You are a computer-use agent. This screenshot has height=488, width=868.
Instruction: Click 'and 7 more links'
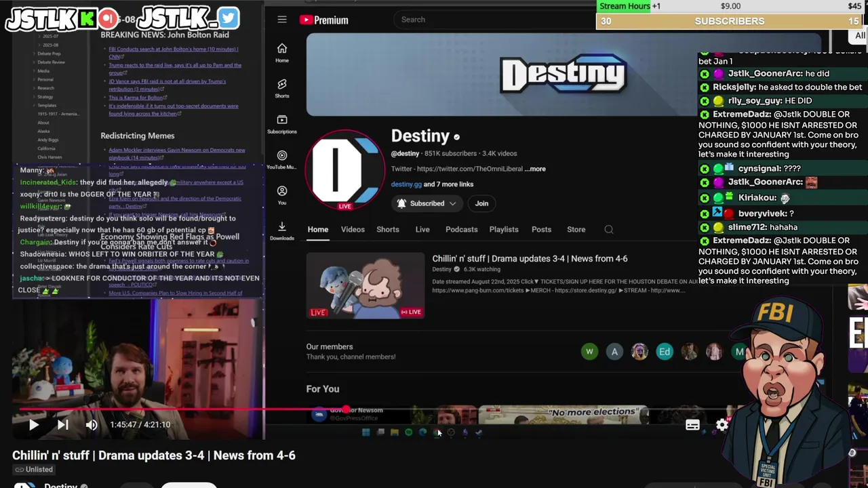click(x=448, y=184)
